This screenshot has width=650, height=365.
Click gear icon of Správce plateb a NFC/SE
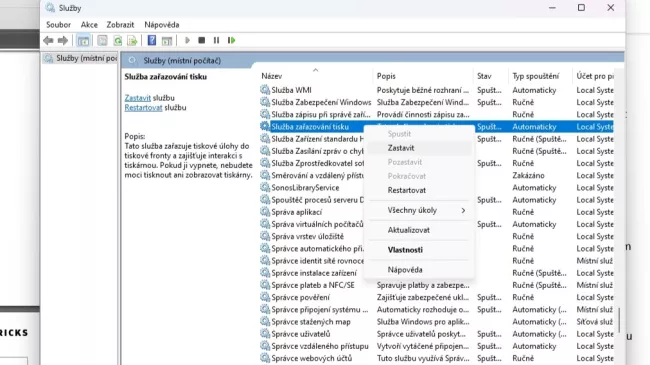(x=265, y=285)
